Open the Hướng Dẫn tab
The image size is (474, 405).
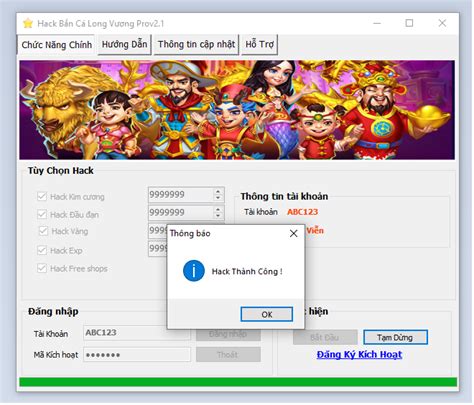coord(124,44)
